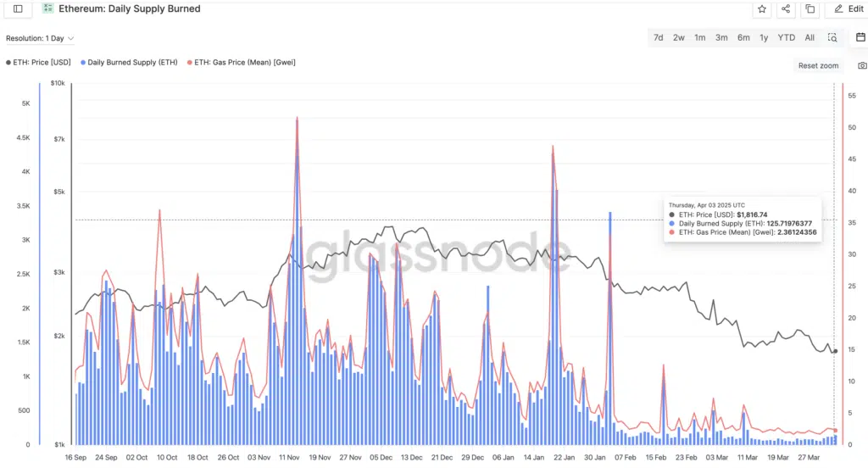Screen dimensions: 868x468
Task: Toggle the sidebar panel icon
Action: pyautogui.click(x=18, y=9)
